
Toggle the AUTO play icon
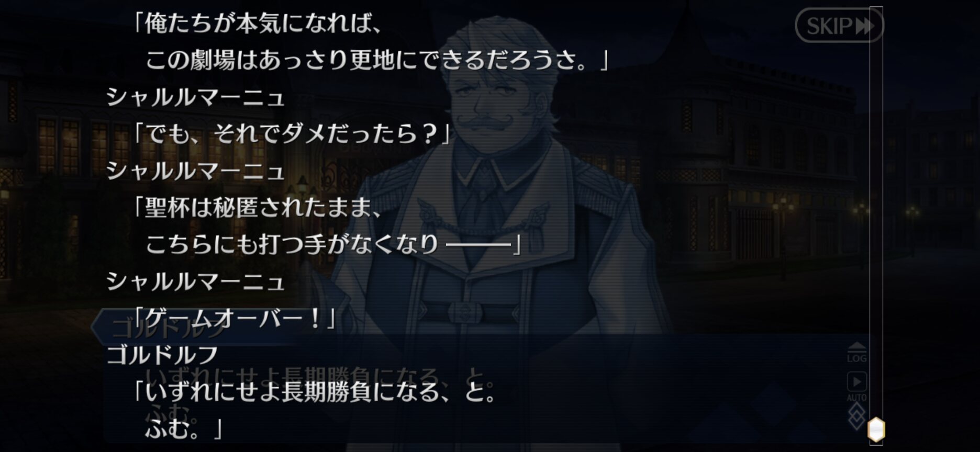856,386
